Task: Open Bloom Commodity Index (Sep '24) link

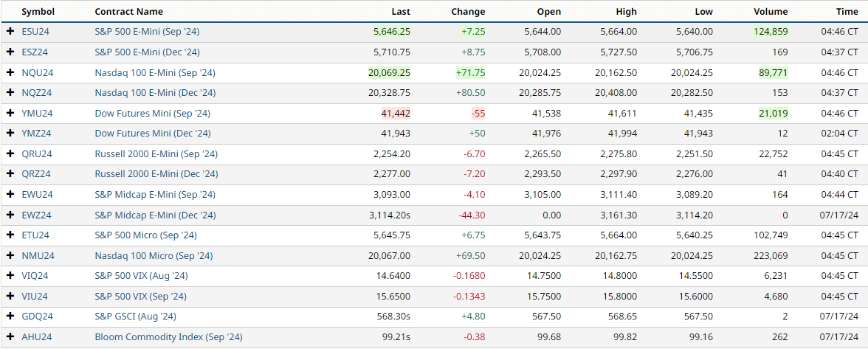Action: click(x=168, y=336)
